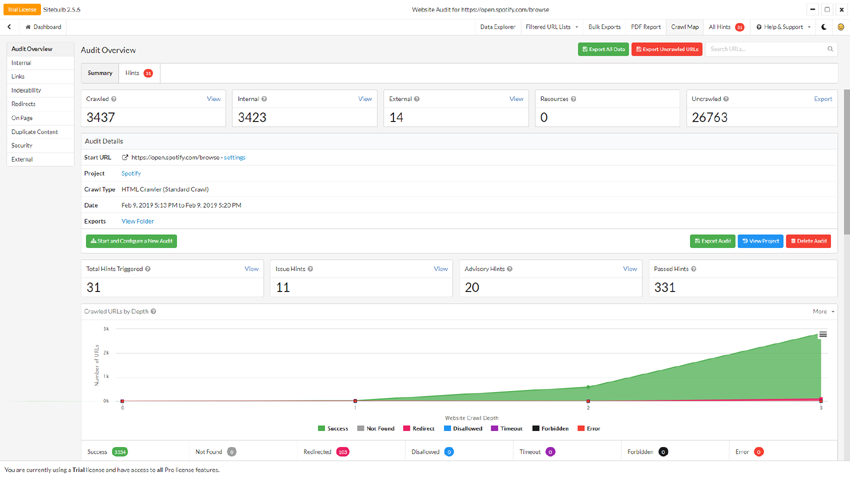Screen dimensions: 850x478
Task: Click the View Project button
Action: pyautogui.click(x=760, y=241)
